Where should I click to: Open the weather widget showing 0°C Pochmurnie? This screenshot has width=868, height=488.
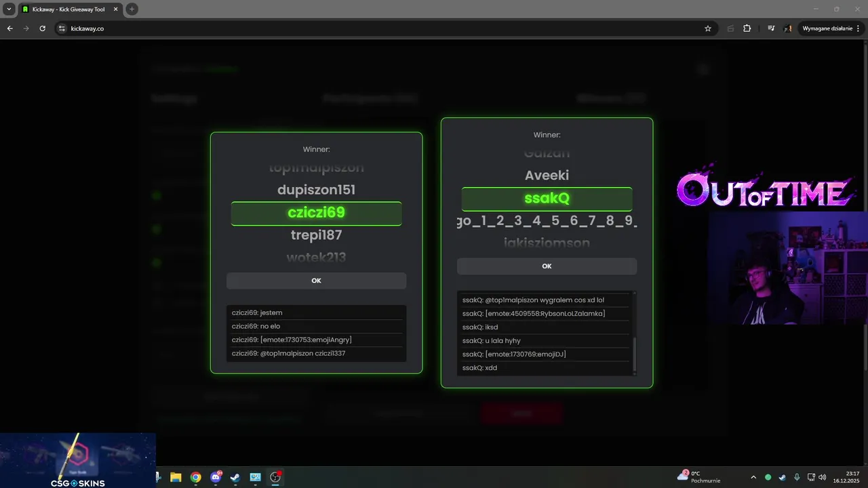pyautogui.click(x=698, y=477)
